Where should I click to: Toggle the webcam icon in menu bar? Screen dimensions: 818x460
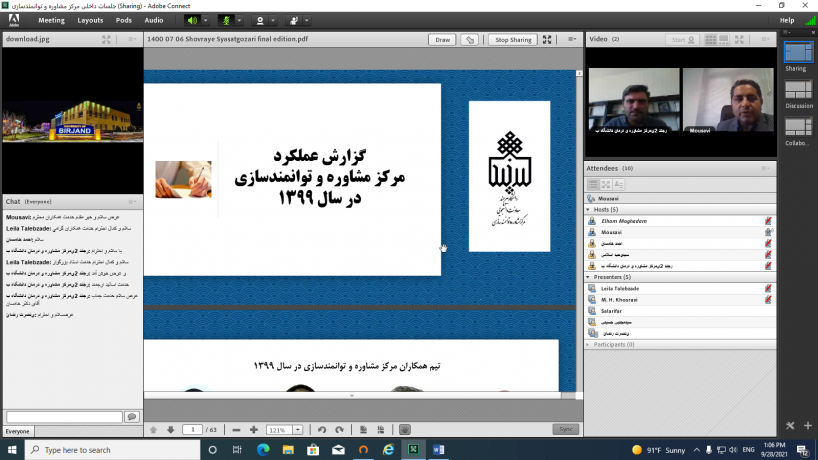(260, 20)
